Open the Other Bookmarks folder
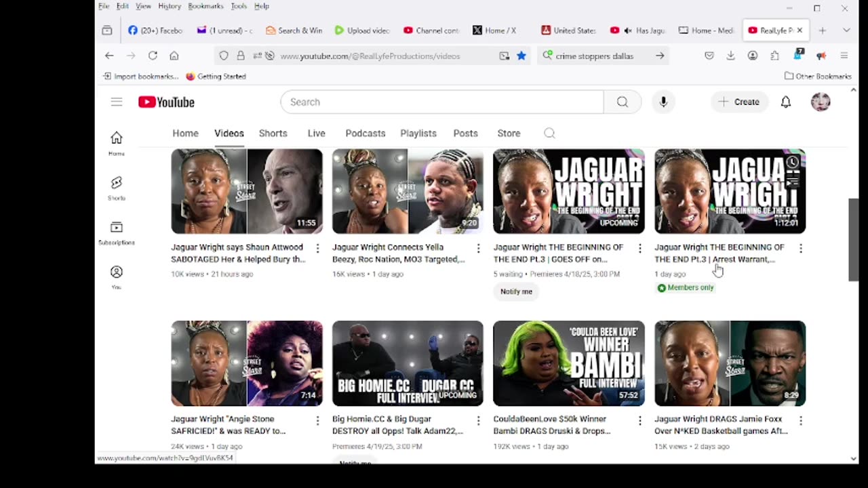 tap(818, 77)
